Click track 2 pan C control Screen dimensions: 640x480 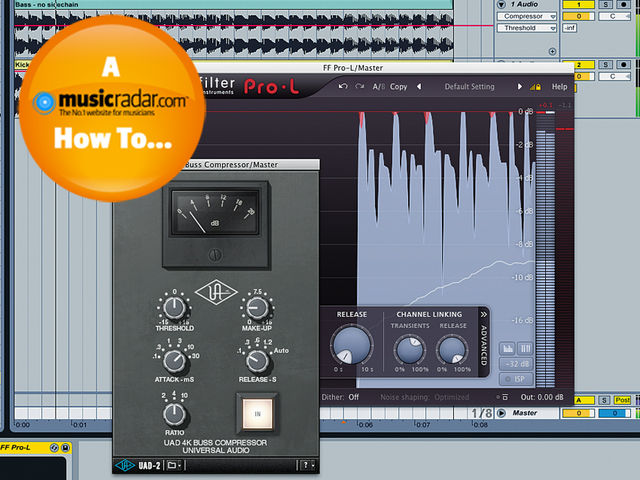click(x=615, y=76)
